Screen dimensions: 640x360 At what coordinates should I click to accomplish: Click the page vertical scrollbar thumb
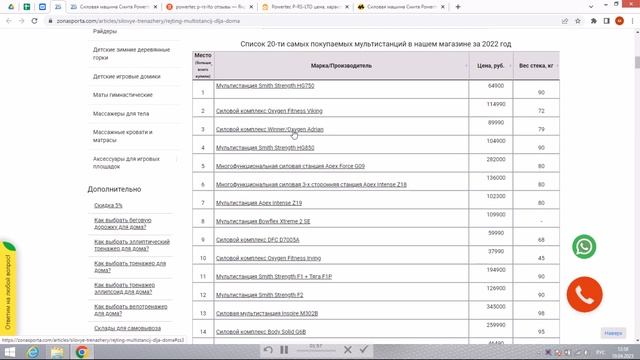(x=637, y=62)
